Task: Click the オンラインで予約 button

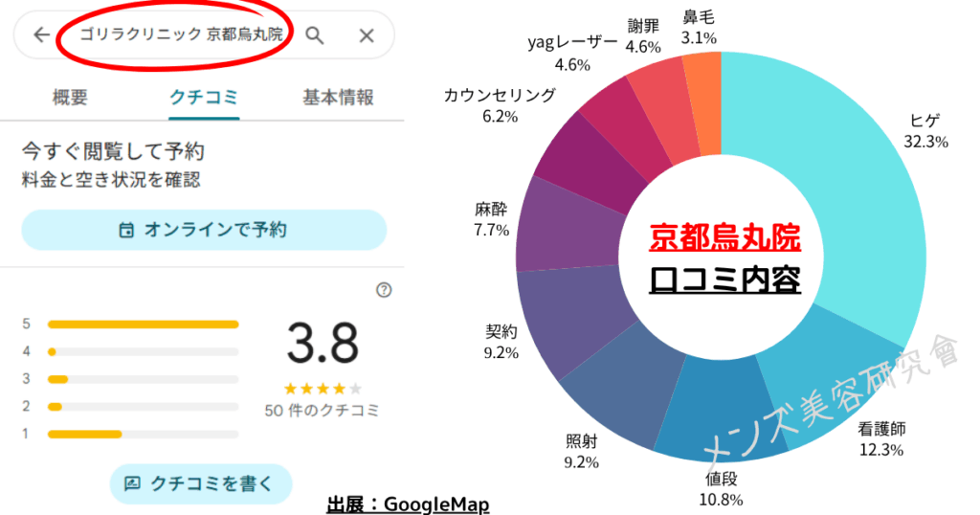Action: [204, 230]
